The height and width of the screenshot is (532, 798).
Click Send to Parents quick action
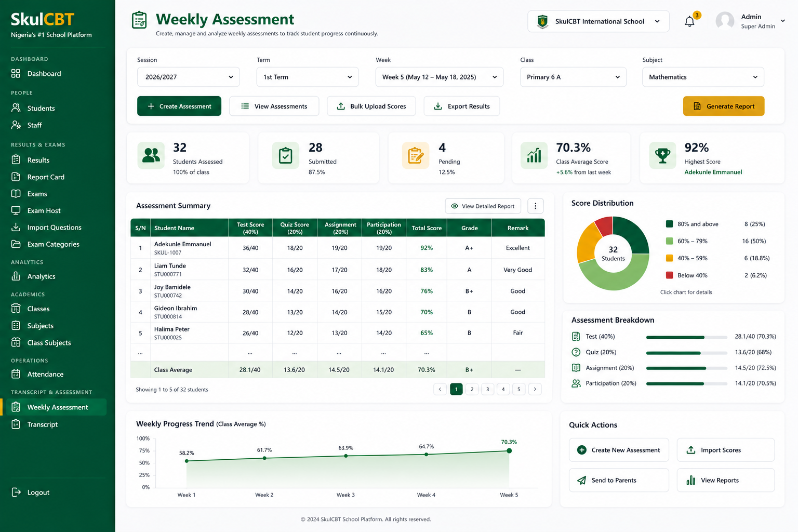point(619,480)
